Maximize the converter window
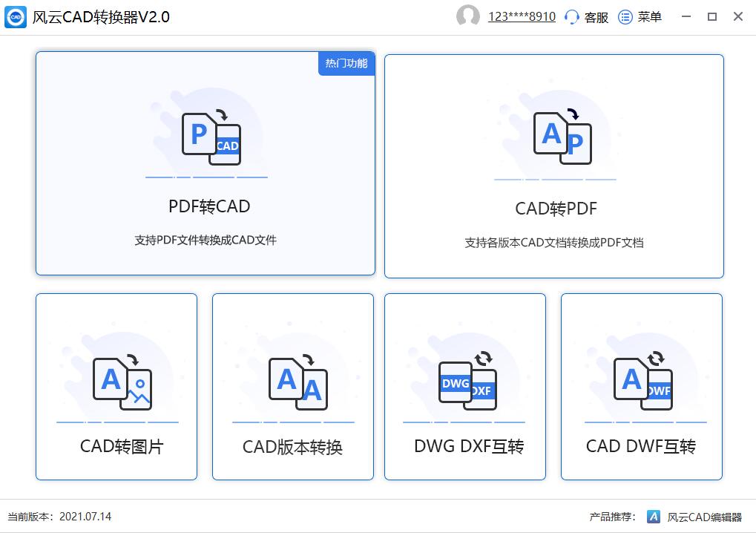 712,16
